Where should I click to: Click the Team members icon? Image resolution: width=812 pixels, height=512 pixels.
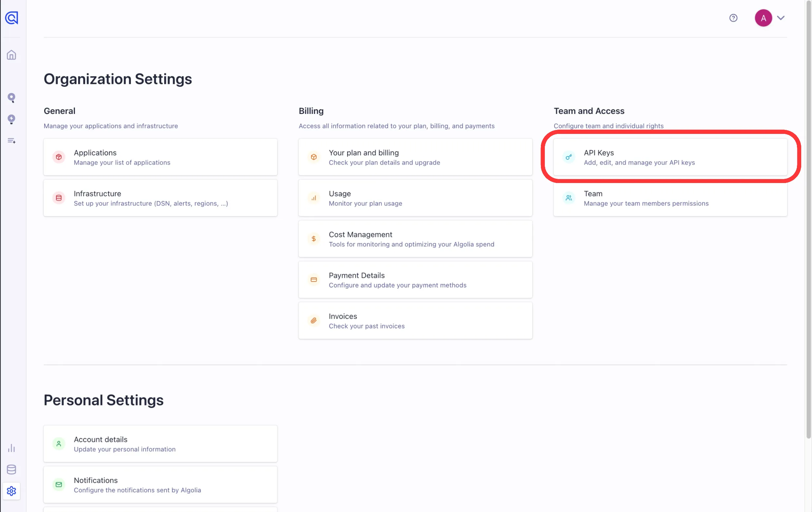click(568, 198)
